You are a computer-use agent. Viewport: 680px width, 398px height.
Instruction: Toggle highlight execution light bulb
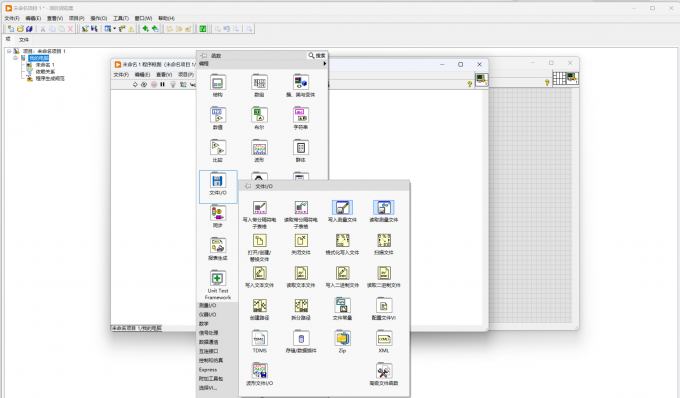[173, 85]
